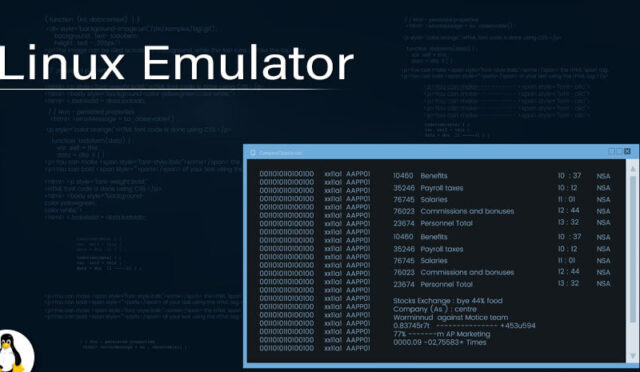Click "Salaries" in the lower block of entries
The height and width of the screenshot is (372, 640).
(x=434, y=261)
